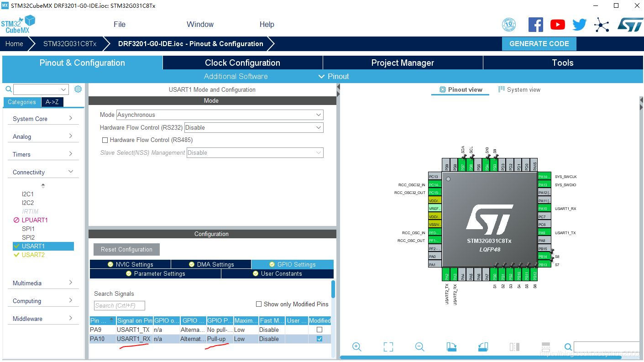Image resolution: width=644 pixels, height=362 pixels.
Task: Expand the Timers category
Action: 43,154
